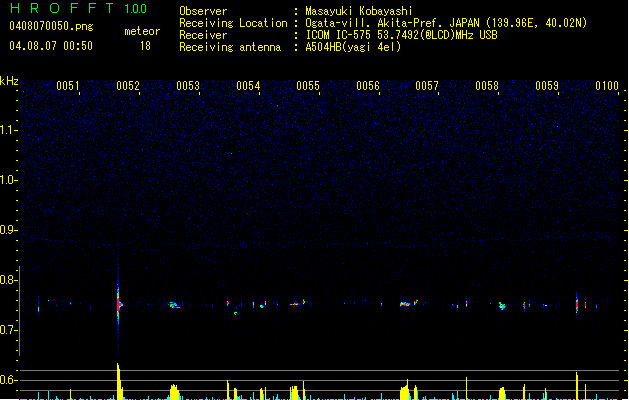Click the 0.8 kHz axis label
Viewport: 629px width, 400px height.
pyautogui.click(x=8, y=280)
